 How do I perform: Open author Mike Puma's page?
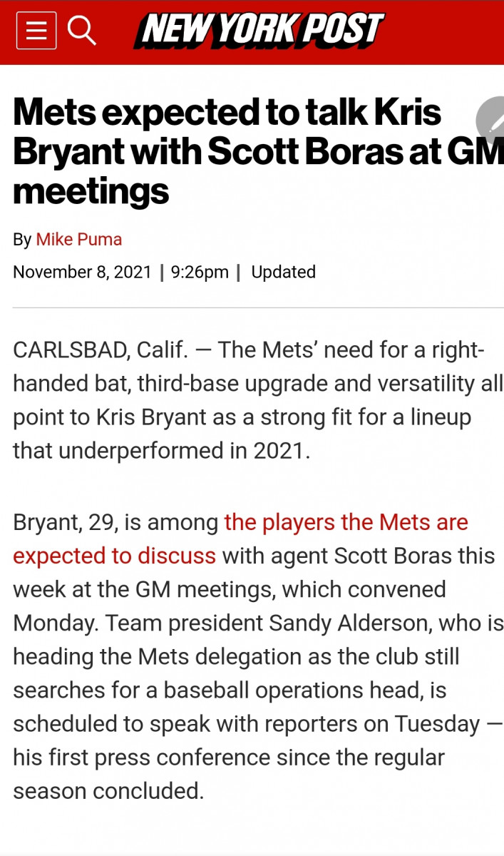pos(79,240)
